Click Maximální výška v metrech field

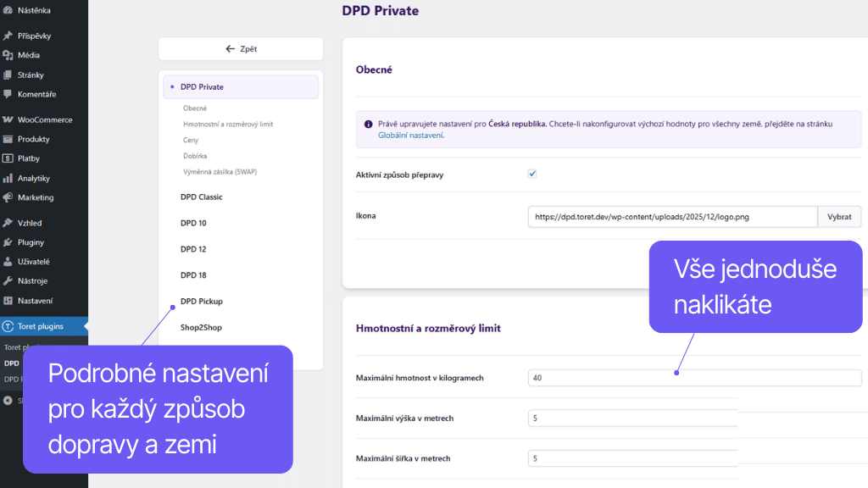point(632,419)
